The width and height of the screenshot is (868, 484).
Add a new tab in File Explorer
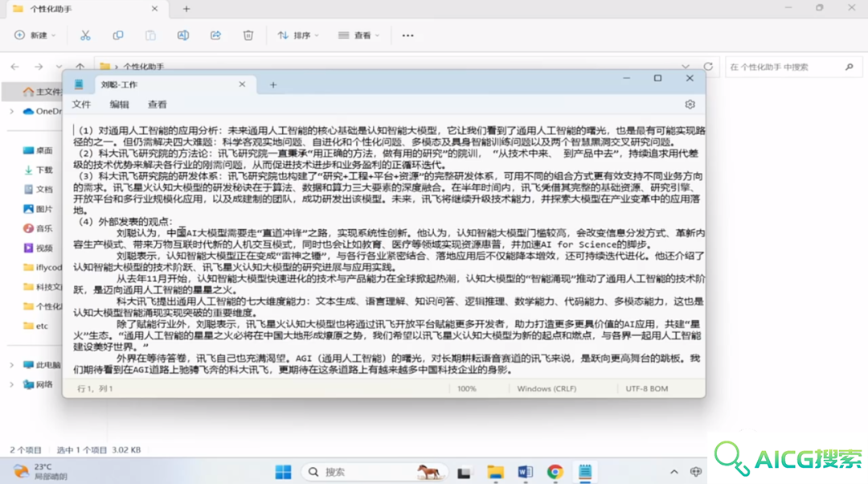(x=186, y=9)
